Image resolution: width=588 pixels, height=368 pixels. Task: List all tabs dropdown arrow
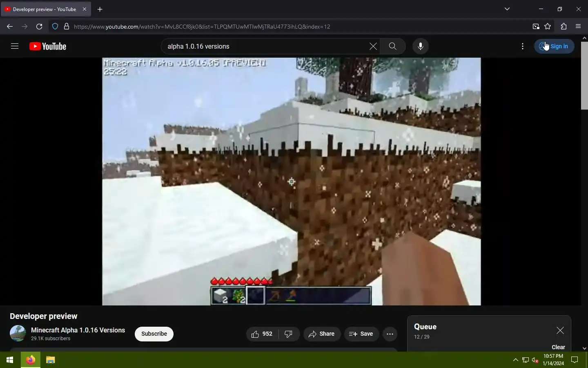coord(507,9)
